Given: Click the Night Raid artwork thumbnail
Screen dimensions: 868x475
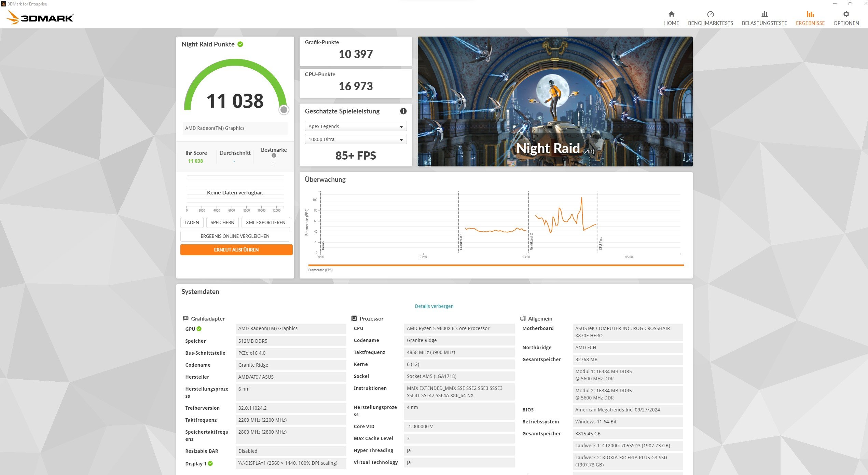Looking at the screenshot, I should click(555, 101).
